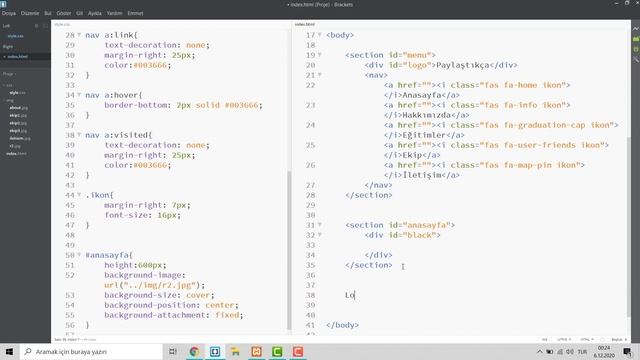Open the UTF-8 encoding dropdown in status bar
640x360 pixels.
(564, 339)
